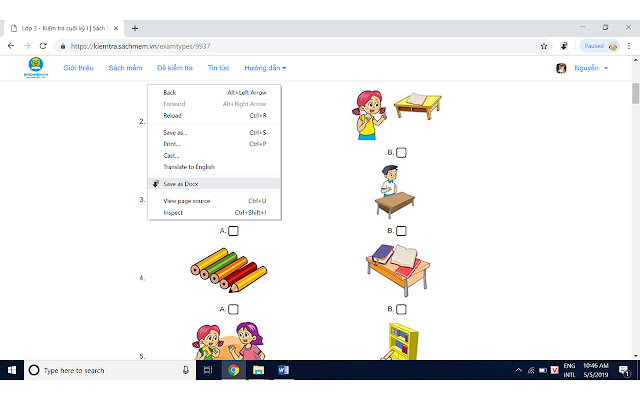Choose Inspect in the context menu
This screenshot has height=400, width=640.
click(x=214, y=212)
